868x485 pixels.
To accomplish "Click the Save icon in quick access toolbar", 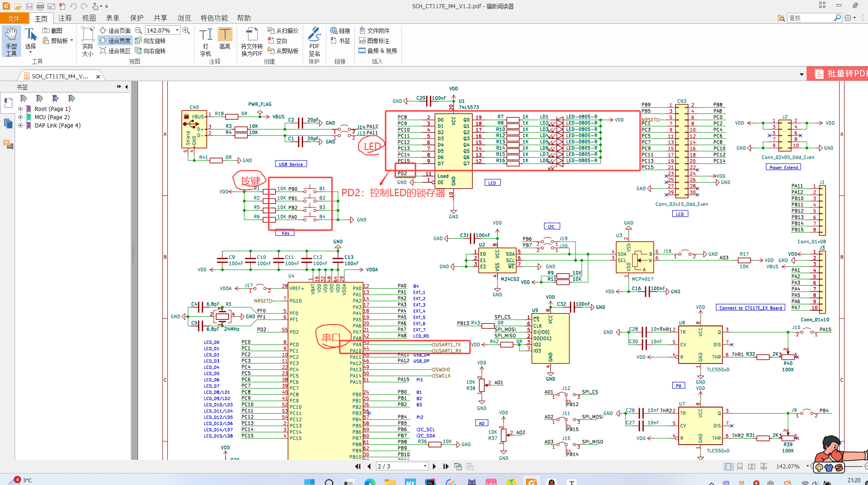I will (x=29, y=6).
